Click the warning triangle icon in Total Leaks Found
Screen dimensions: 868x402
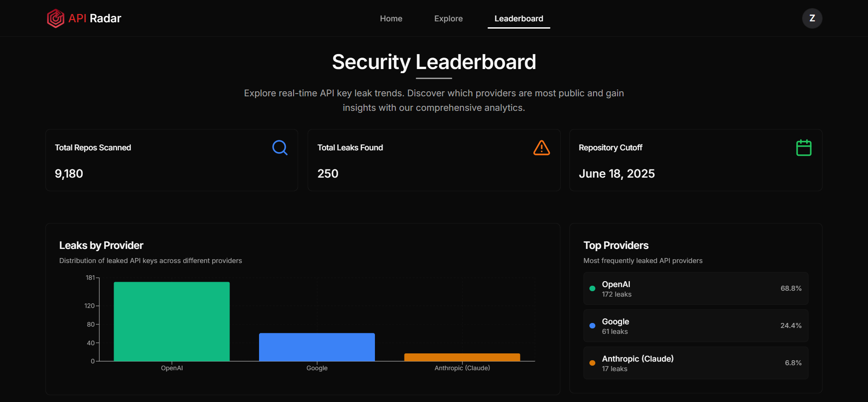point(542,148)
